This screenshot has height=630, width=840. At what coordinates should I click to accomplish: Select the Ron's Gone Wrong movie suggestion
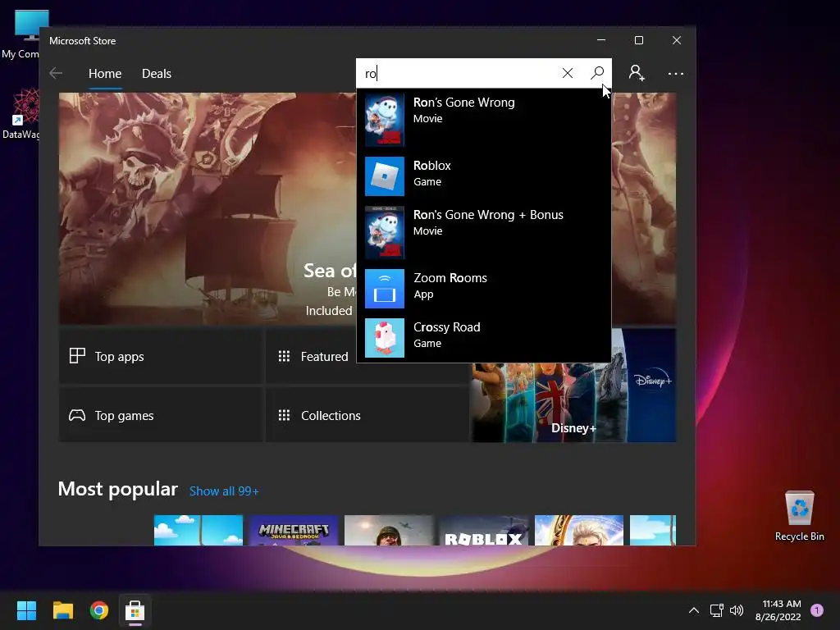click(484, 120)
